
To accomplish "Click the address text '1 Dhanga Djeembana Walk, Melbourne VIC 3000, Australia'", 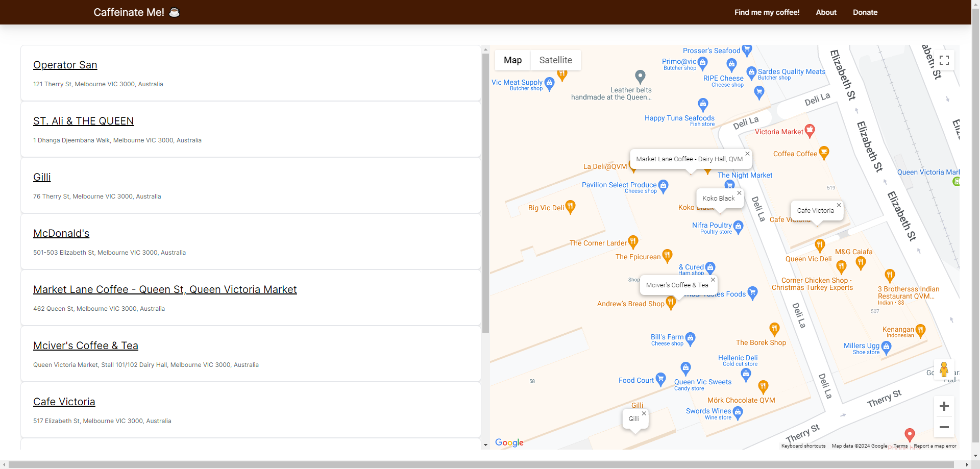I will 117,140.
